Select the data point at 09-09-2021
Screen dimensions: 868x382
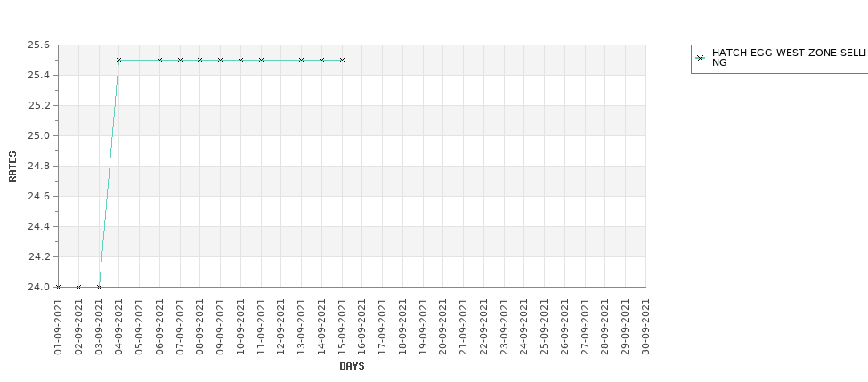click(220, 60)
